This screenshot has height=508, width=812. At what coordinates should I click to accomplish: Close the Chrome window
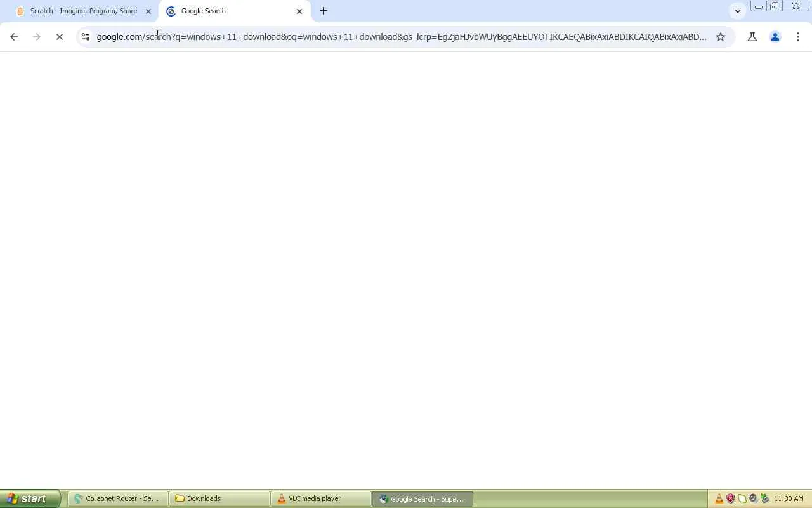coord(796,6)
